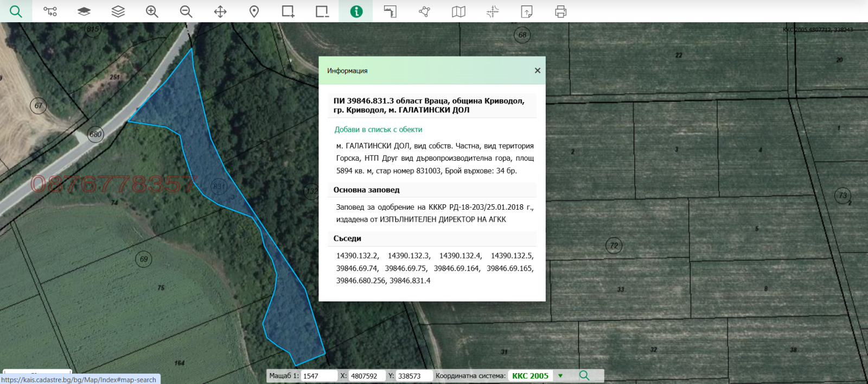Image resolution: width=868 pixels, height=384 pixels.
Task: Toggle the information identify tool
Action: [x=356, y=11]
